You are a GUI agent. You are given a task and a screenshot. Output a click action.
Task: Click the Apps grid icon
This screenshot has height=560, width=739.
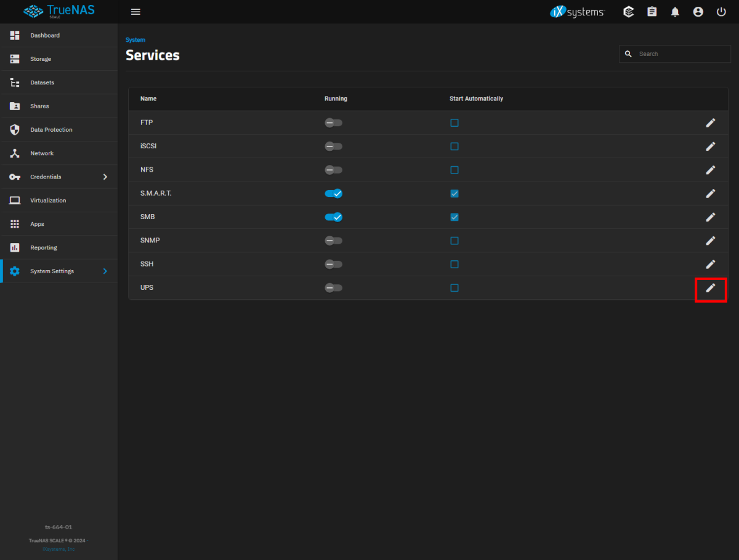coord(15,224)
